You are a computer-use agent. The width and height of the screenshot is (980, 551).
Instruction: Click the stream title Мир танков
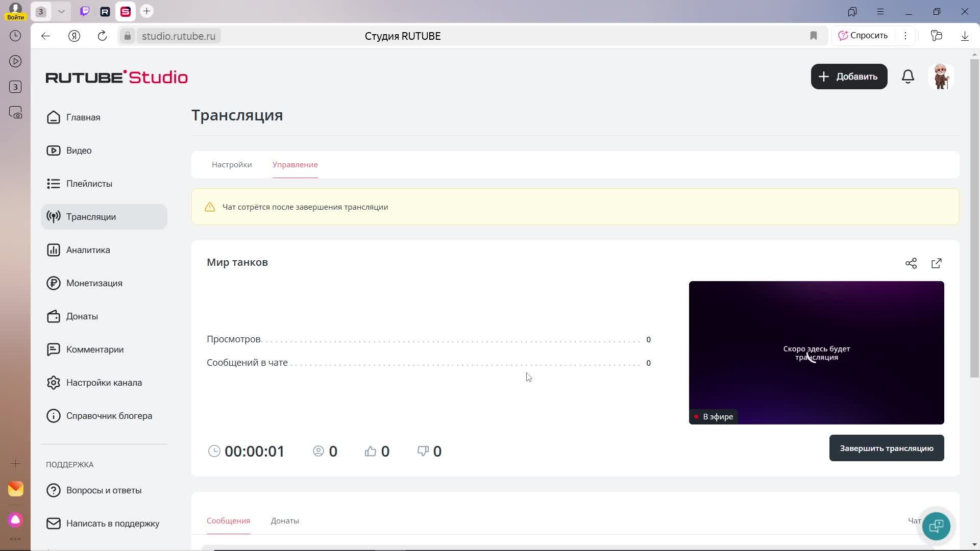click(237, 262)
